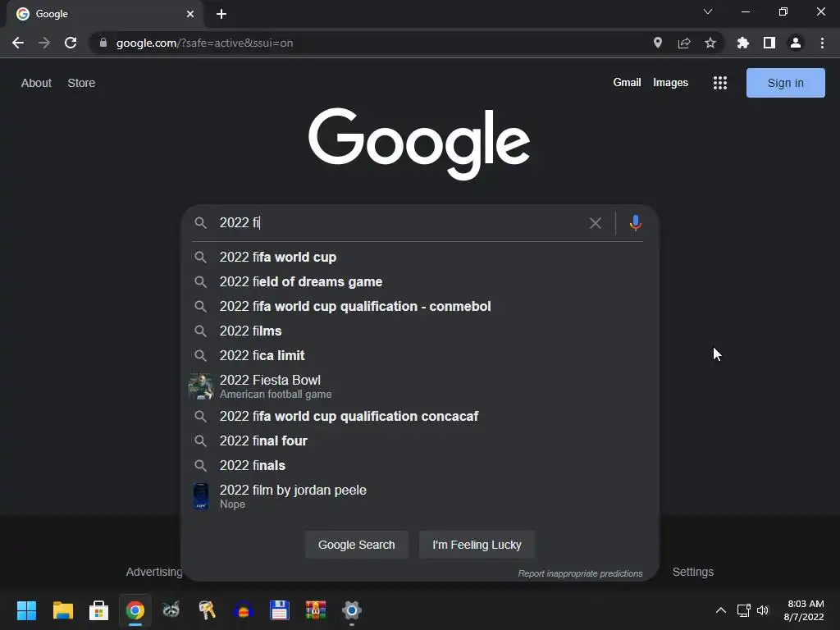
Task: Open location permission icon in address bar
Action: pos(658,43)
